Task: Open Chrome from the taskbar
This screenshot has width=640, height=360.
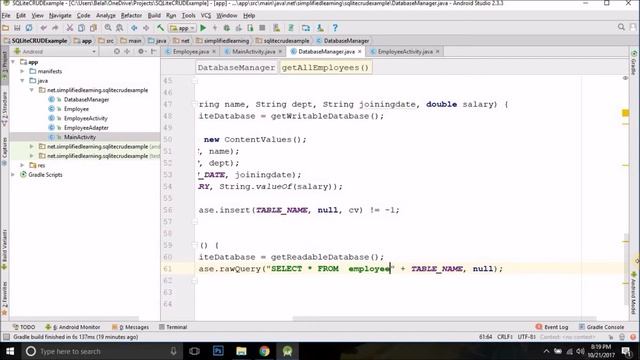Action: [x=264, y=351]
